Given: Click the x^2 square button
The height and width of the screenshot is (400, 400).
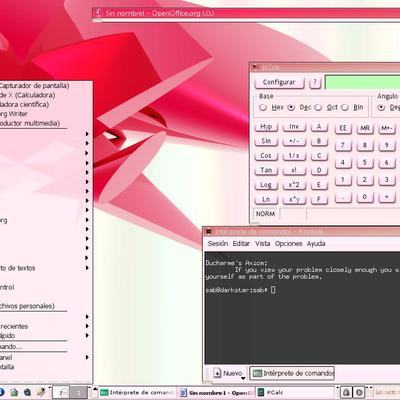Looking at the screenshot, I should [294, 185].
